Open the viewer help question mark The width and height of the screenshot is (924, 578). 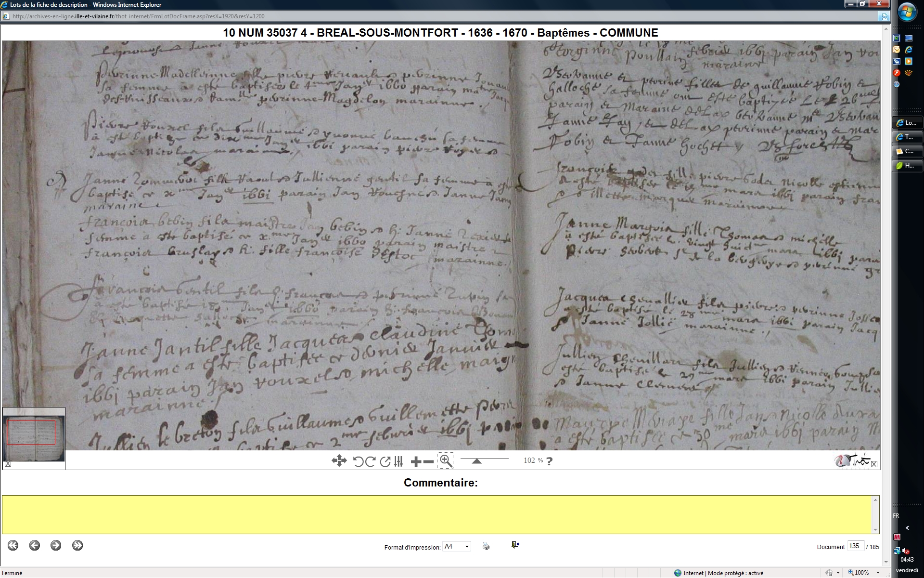pos(549,461)
